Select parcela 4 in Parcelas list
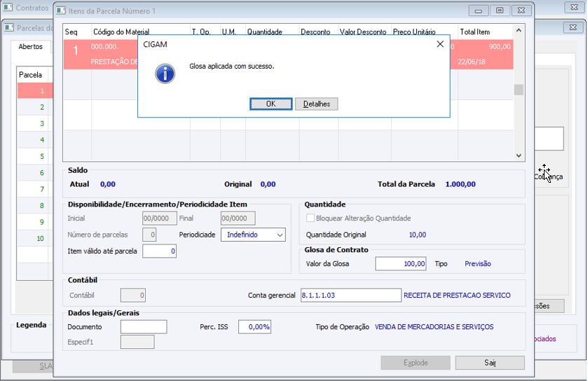 pos(35,140)
